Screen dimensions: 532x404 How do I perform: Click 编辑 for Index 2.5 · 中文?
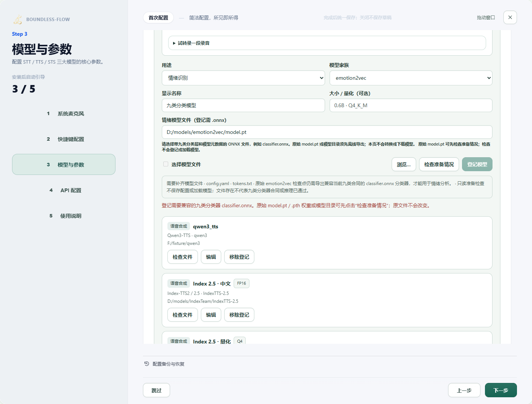211,315
